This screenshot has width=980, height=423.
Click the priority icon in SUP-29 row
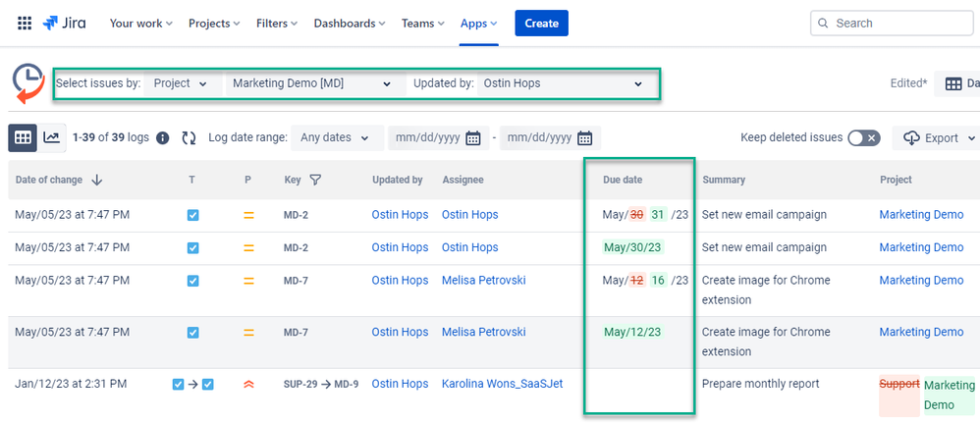[248, 385]
